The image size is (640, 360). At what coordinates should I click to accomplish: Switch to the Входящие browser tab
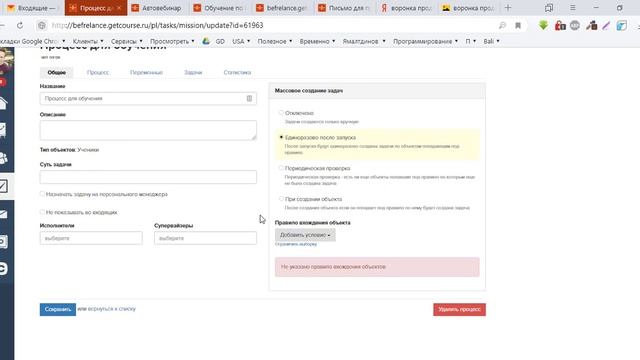tap(32, 8)
